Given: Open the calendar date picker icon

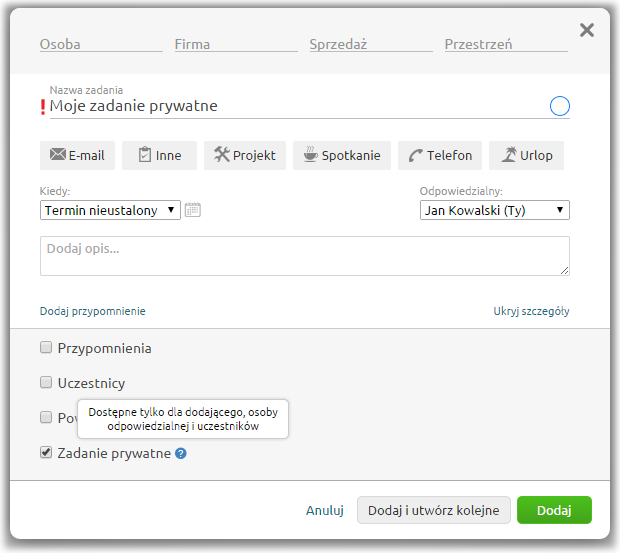Looking at the screenshot, I should [x=193, y=210].
